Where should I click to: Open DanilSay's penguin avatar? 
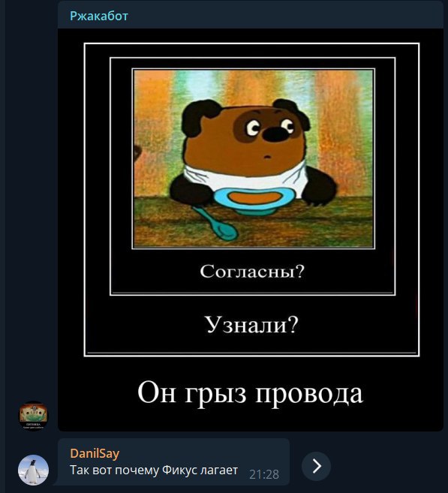pyautogui.click(x=33, y=470)
